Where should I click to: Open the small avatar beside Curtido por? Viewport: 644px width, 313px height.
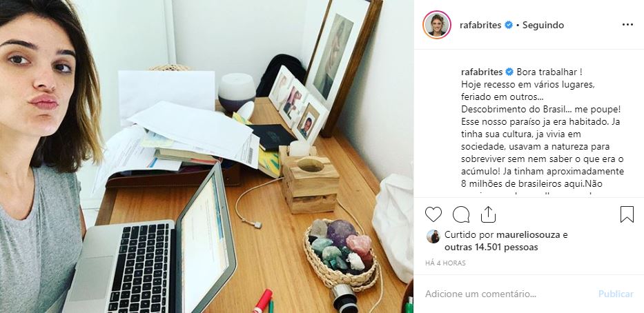[433, 236]
